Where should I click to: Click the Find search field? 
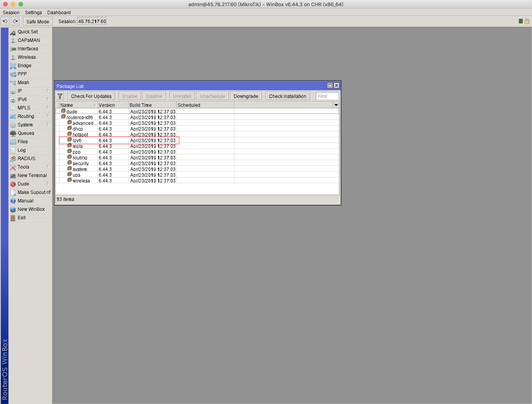[x=327, y=96]
